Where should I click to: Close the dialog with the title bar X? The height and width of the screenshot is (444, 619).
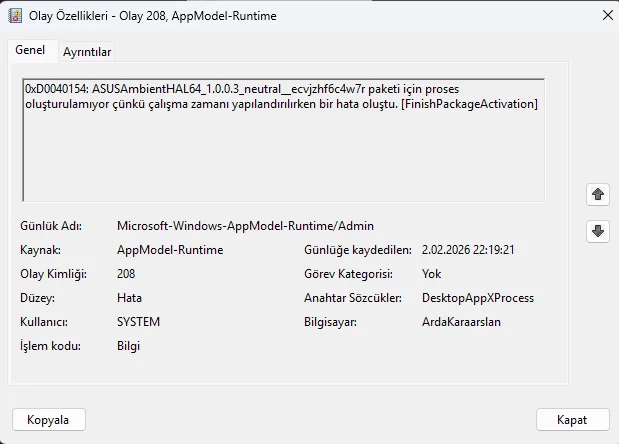(597, 16)
